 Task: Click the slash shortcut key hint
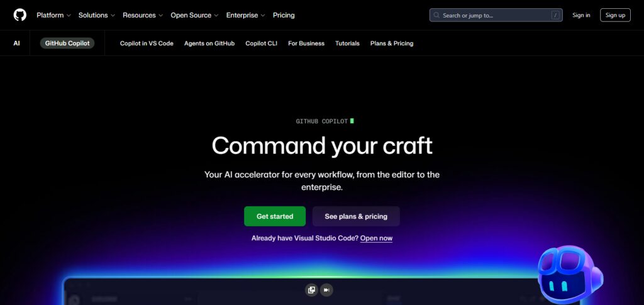(555, 15)
